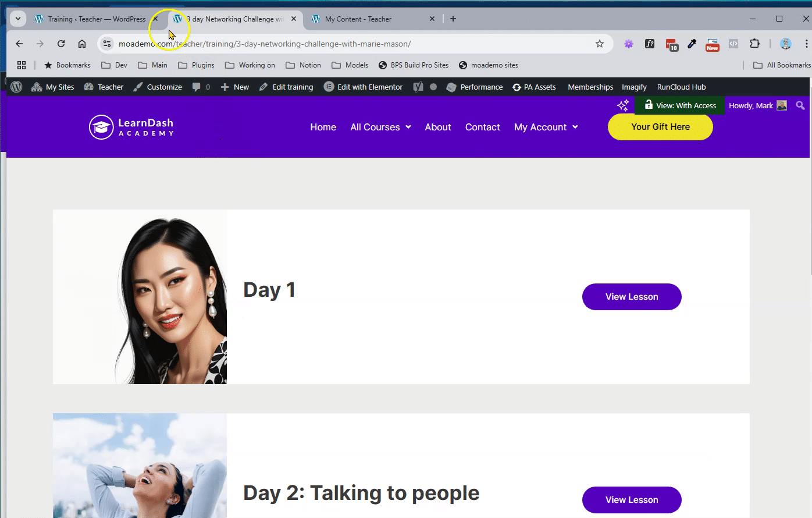Open Chrome profile avatar

(786, 44)
